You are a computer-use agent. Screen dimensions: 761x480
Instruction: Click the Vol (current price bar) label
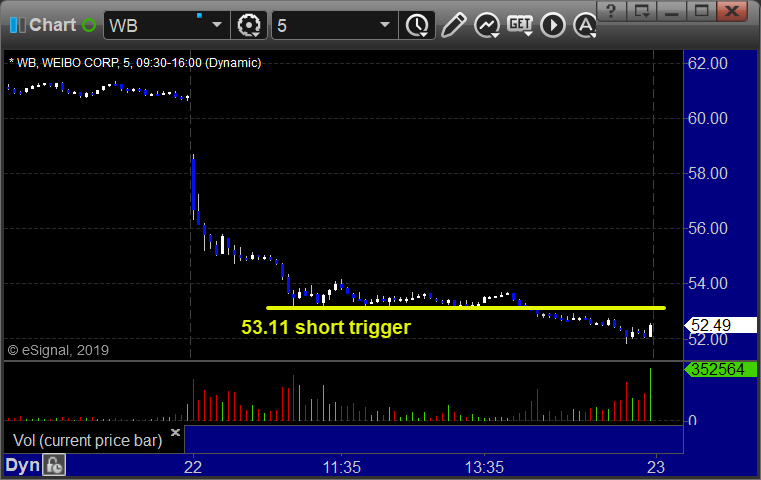pos(87,441)
